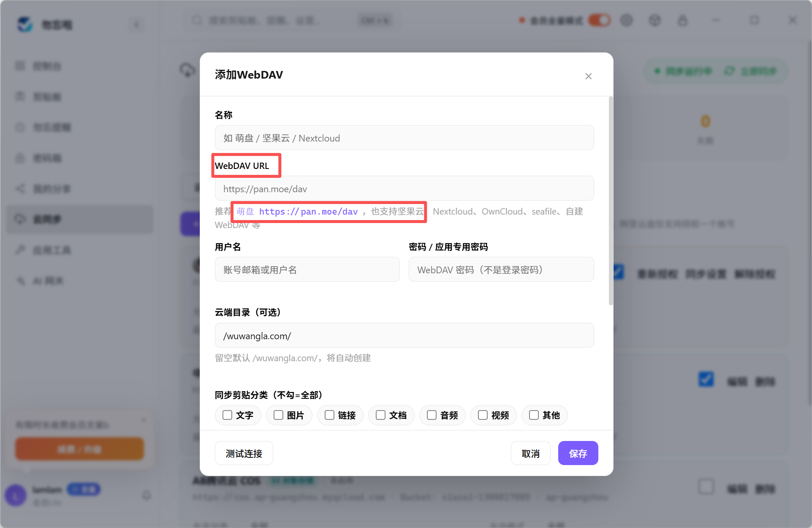The width and height of the screenshot is (812, 528).
Task: Check the 其他 category checkbox
Action: point(534,415)
